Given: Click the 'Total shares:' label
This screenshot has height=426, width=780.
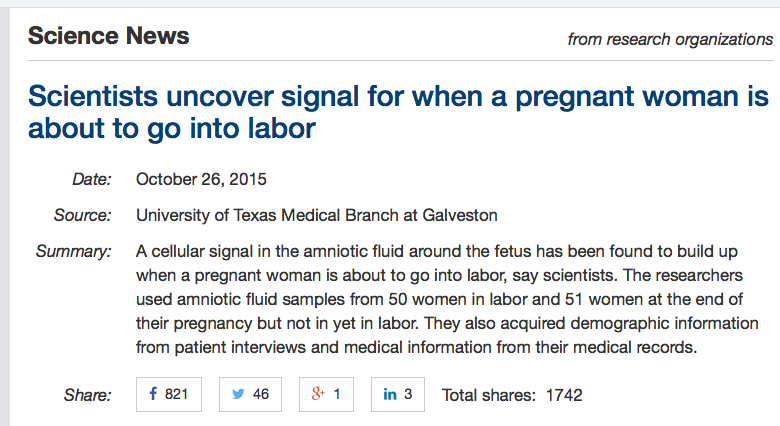Looking at the screenshot, I should (489, 395).
